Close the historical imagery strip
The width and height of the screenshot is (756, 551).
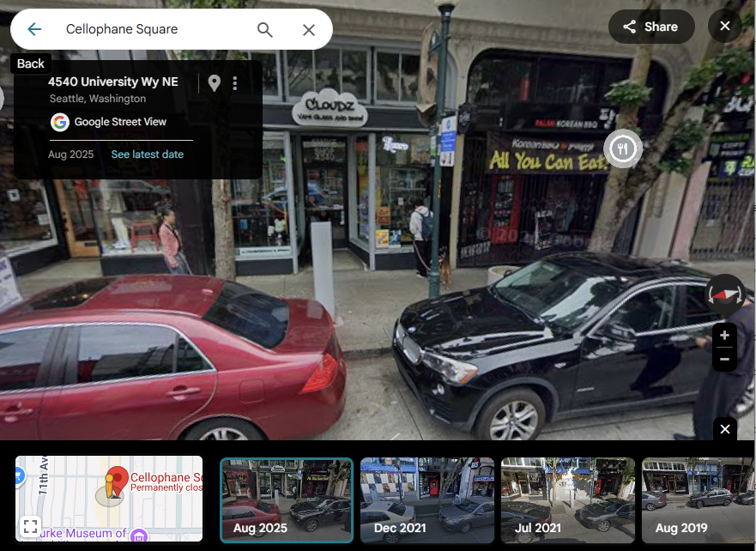pyautogui.click(x=724, y=429)
